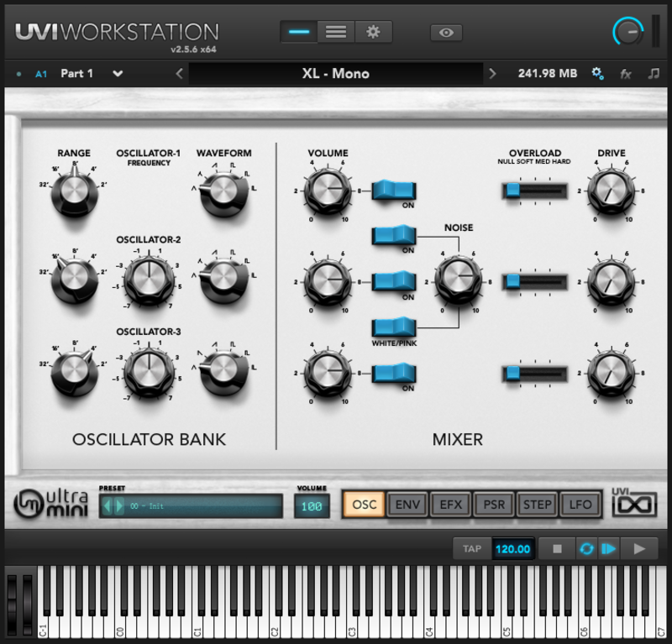
Task: Toggle the Oscillator-3 ON switch
Action: (394, 373)
